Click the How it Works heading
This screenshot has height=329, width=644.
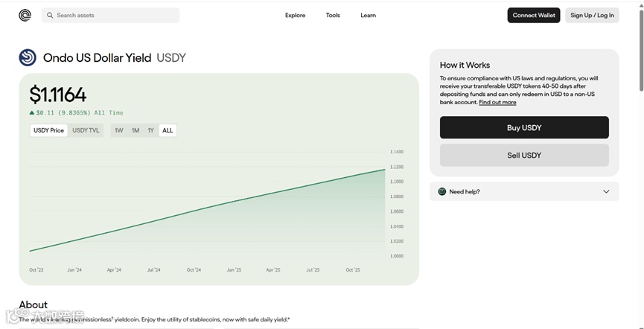(x=465, y=65)
